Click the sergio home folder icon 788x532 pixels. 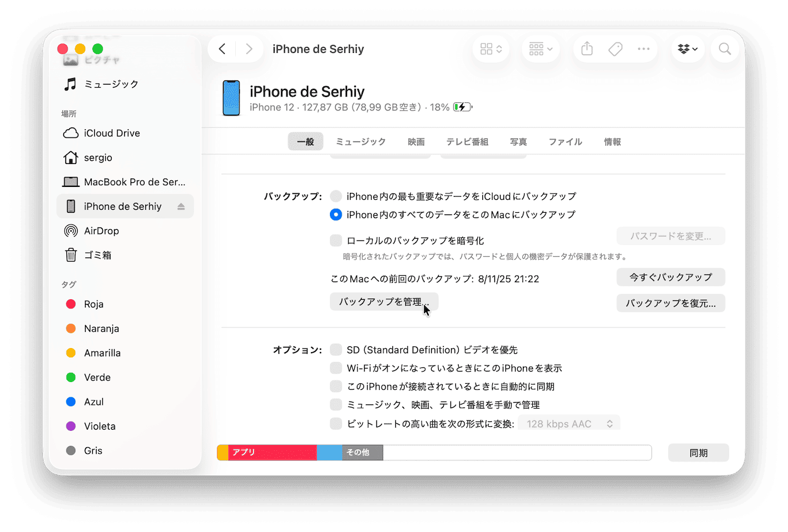click(71, 158)
